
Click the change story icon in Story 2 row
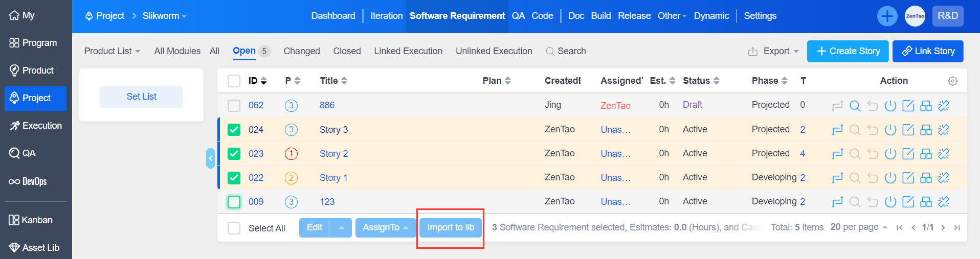click(837, 154)
